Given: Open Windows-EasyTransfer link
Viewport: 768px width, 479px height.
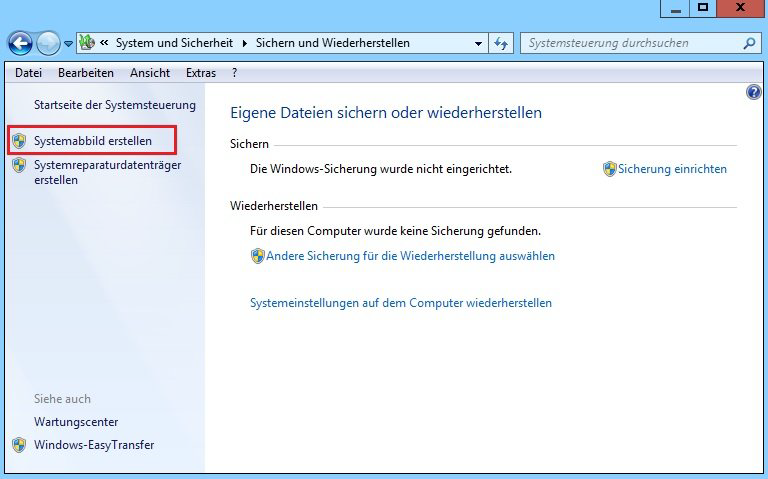Looking at the screenshot, I should click(x=94, y=445).
